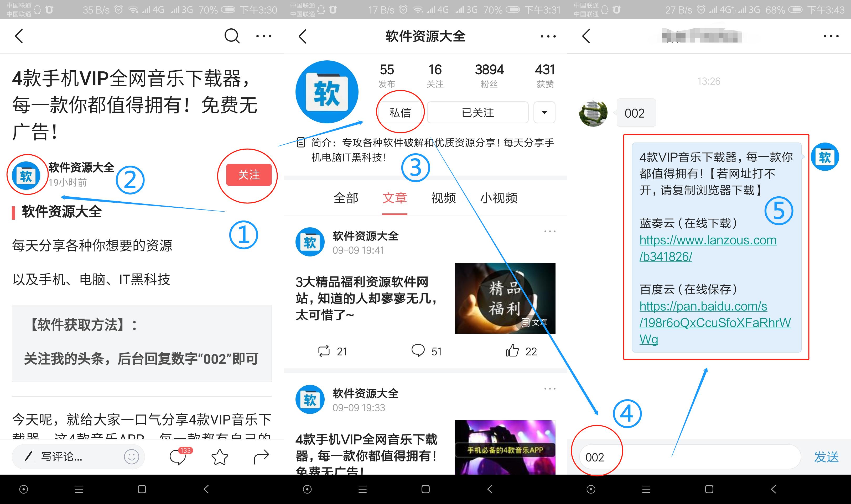Open the overflow menu on the 4款手机VIP post
Screen dimensions: 851x504
point(550,388)
